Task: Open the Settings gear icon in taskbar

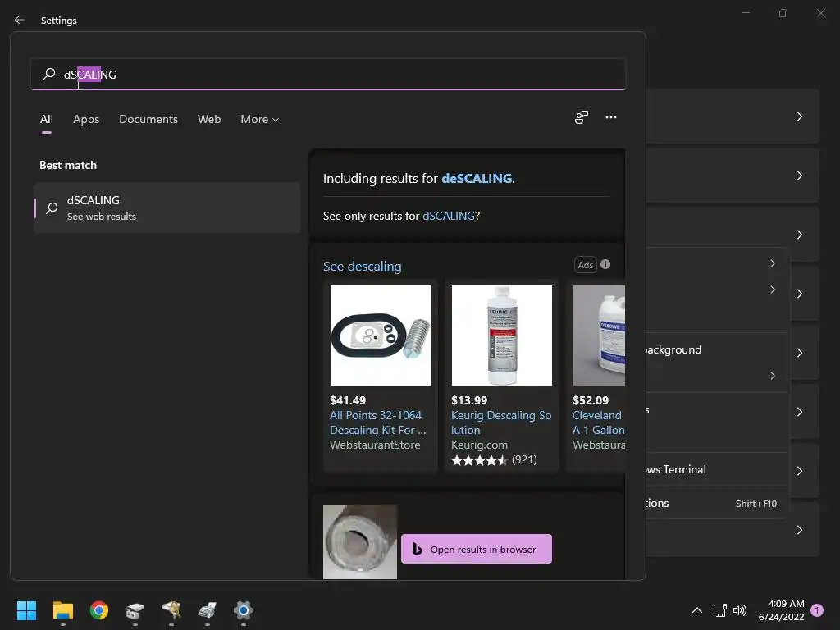Action: [x=243, y=610]
